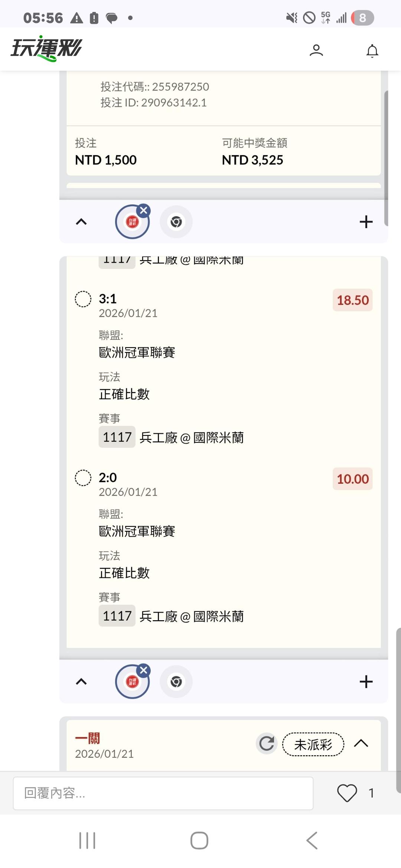Refresh the 一關 bet status
401x868 pixels.
click(267, 743)
